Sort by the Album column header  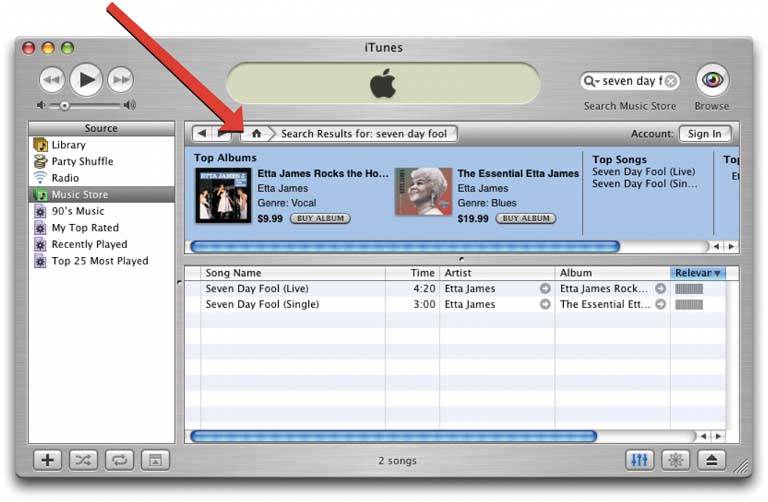coord(612,273)
